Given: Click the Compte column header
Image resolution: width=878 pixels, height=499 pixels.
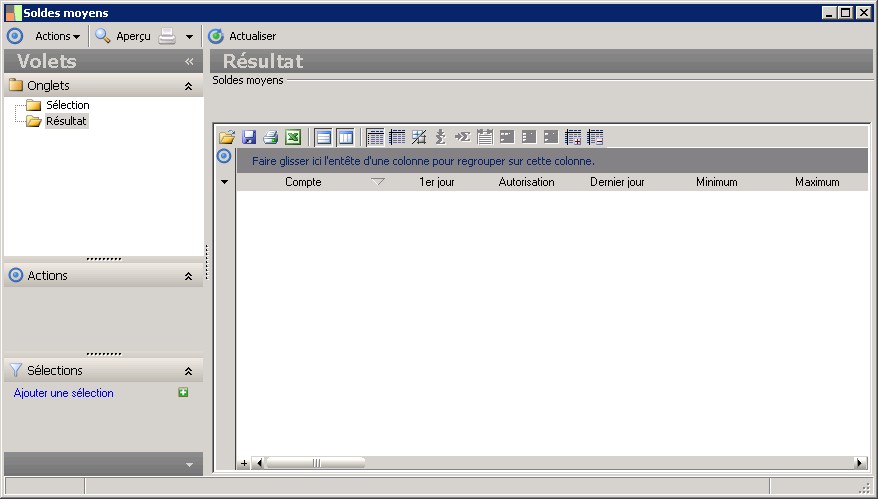Looking at the screenshot, I should pyautogui.click(x=303, y=182).
